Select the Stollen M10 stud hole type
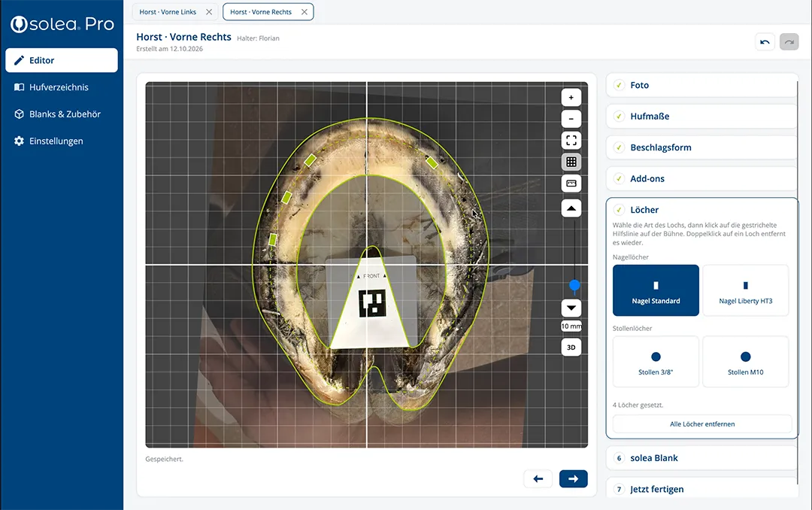 (746, 362)
